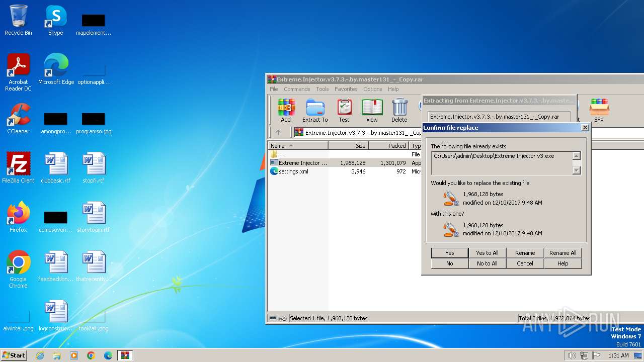
Task: Go up one folder with arrow icon
Action: coord(278,133)
